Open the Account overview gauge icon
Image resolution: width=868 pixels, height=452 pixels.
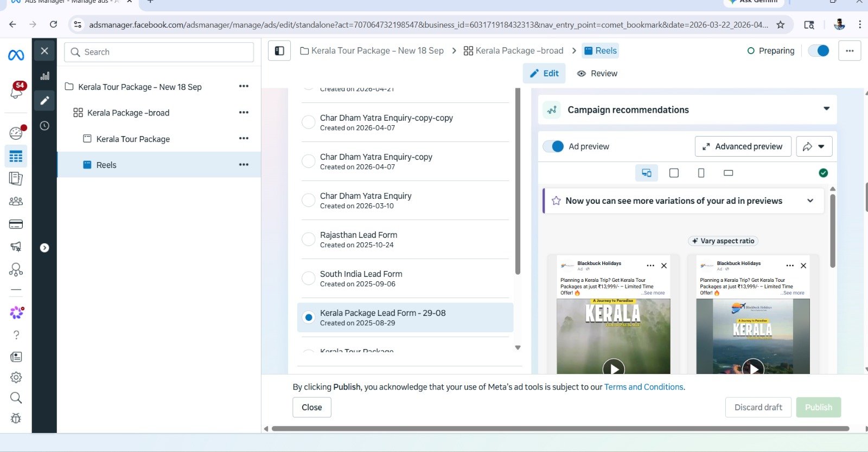(x=16, y=133)
